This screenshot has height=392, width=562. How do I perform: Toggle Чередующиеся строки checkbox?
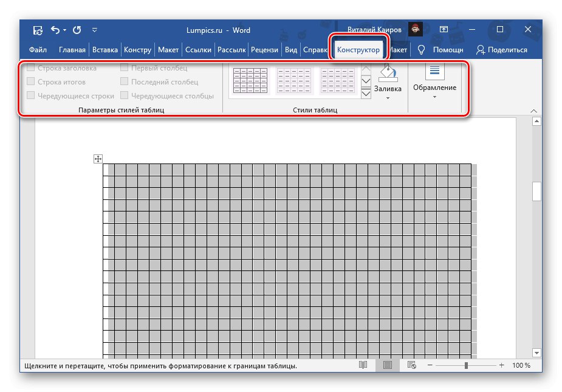tap(31, 95)
